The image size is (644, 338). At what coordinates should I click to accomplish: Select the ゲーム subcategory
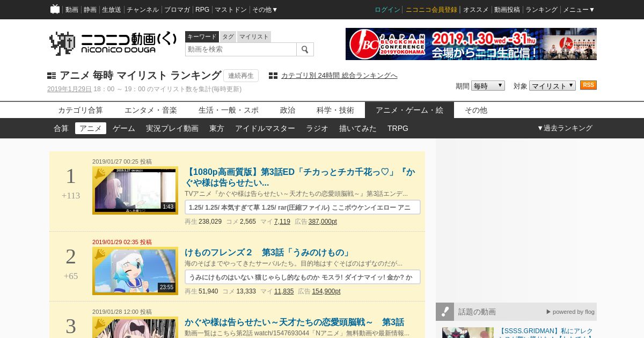(124, 128)
